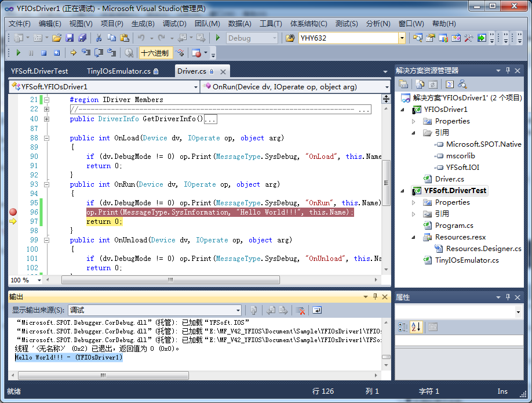
Task: Click the View Code icon in Solution Explorer
Action: click(x=450, y=84)
